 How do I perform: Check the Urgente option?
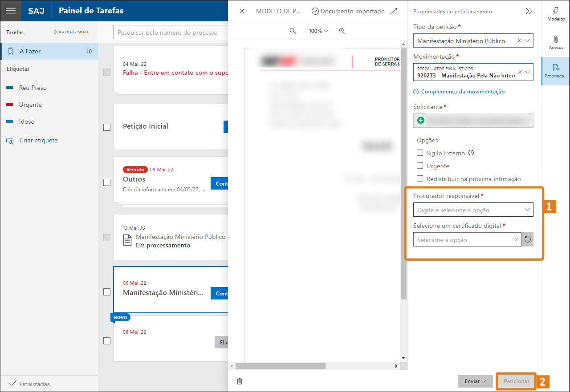point(419,166)
